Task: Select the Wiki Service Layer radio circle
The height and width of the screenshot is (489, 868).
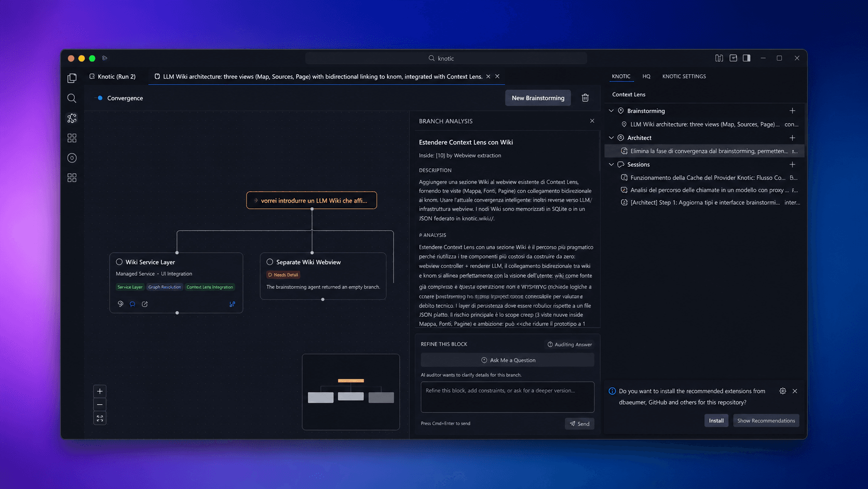Action: (x=119, y=262)
